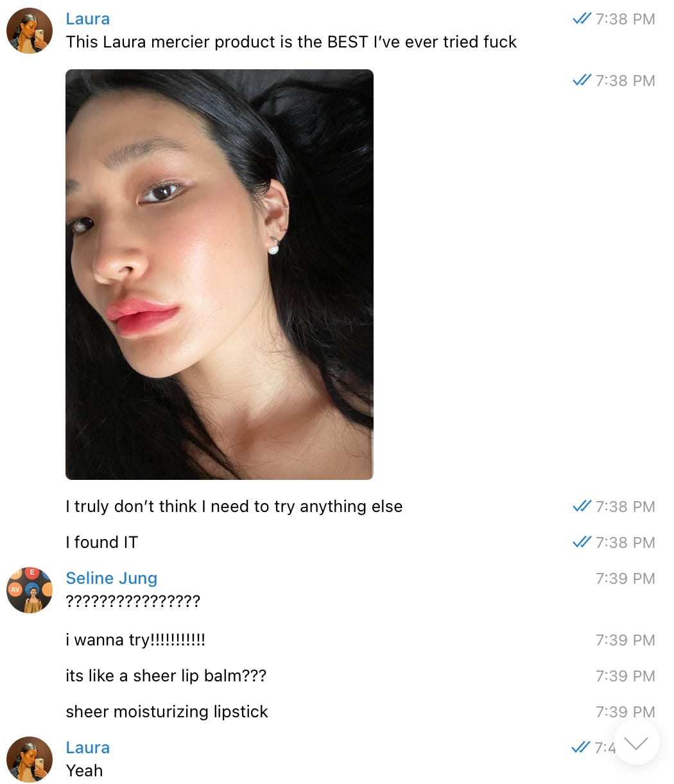Open Laura's profile avatar beside first message
The image size is (674, 784).
(30, 31)
